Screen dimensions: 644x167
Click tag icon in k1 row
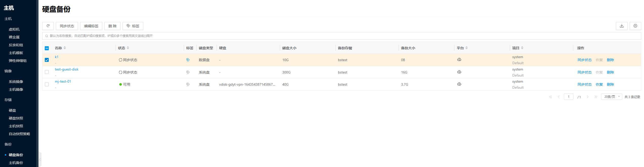[x=188, y=60]
